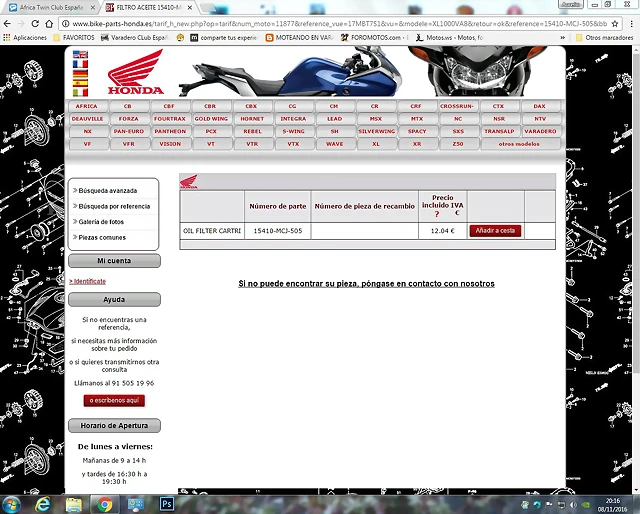The width and height of the screenshot is (640, 514).
Task: Open Piezas comunes link
Action: pyautogui.click(x=102, y=237)
